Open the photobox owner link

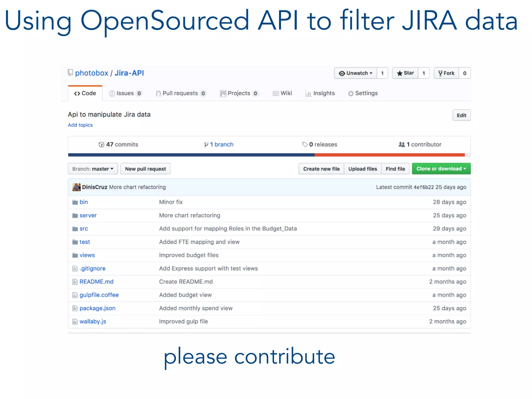tap(92, 73)
